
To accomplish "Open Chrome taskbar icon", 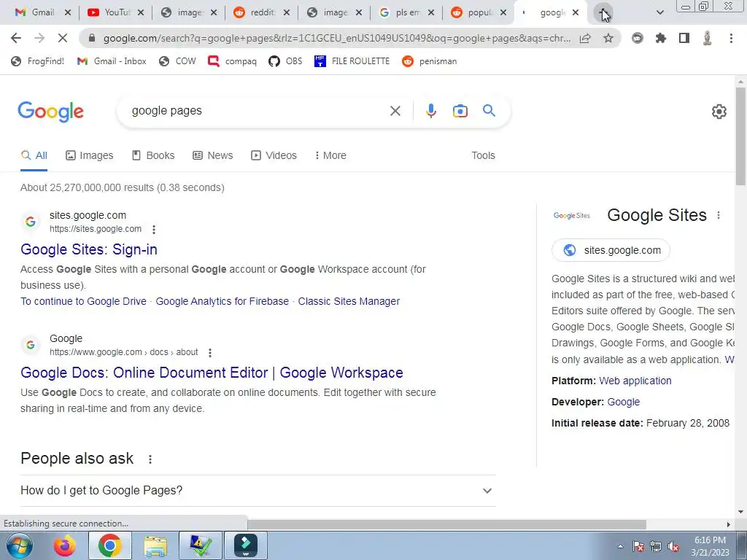I will [110, 545].
